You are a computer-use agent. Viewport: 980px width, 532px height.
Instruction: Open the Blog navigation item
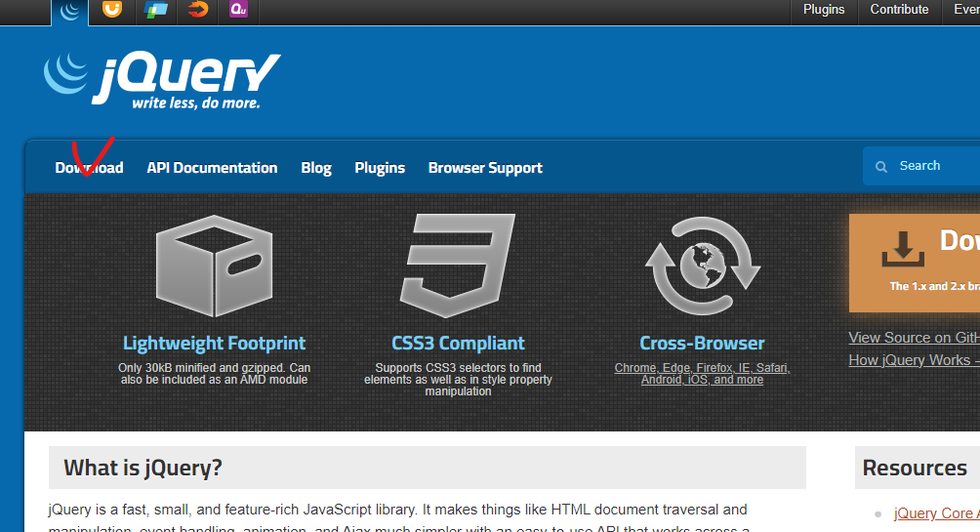[316, 168]
